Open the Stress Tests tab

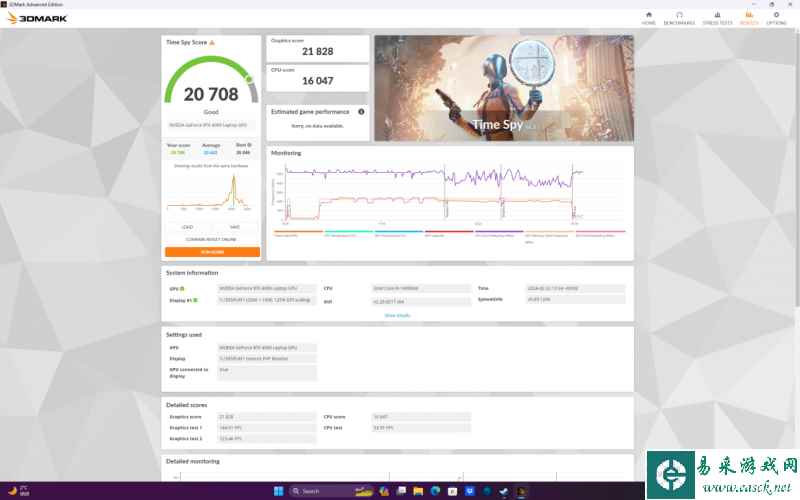717,18
